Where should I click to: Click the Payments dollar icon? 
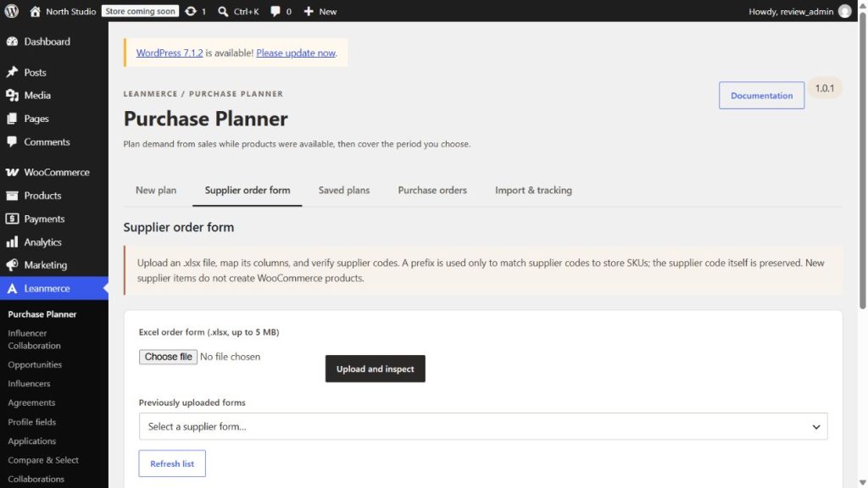tap(12, 219)
